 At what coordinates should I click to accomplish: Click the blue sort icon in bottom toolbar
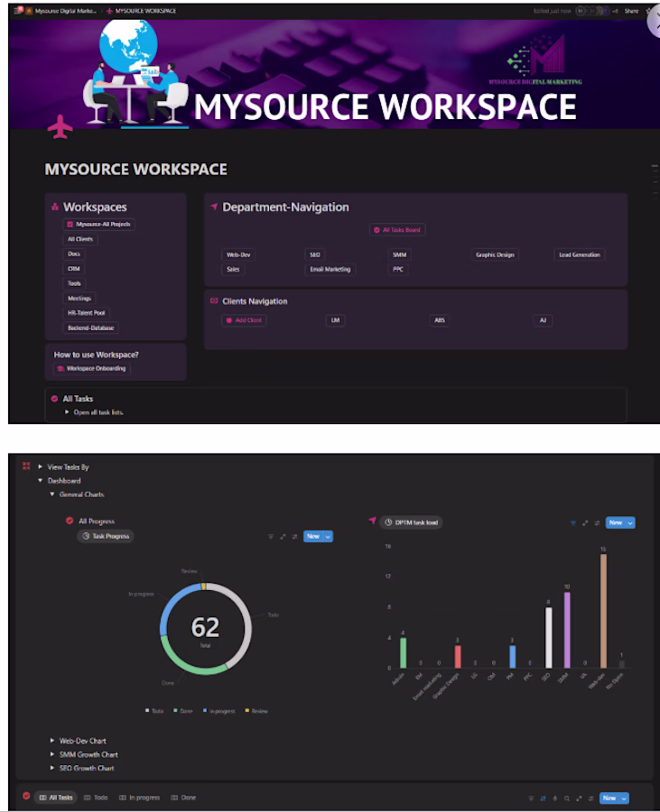pos(543,798)
